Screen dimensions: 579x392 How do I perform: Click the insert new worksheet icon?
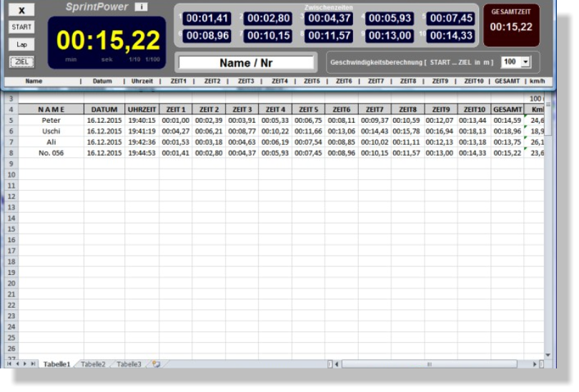pos(156,364)
